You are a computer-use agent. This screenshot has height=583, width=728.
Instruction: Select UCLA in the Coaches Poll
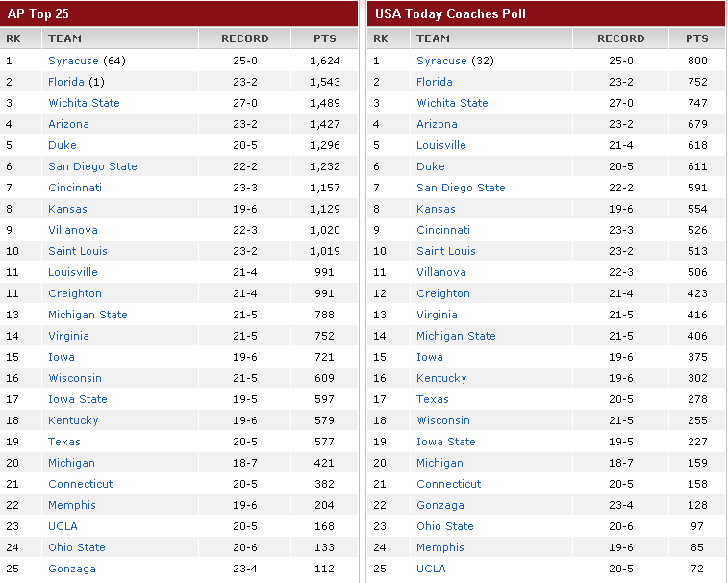click(x=431, y=569)
